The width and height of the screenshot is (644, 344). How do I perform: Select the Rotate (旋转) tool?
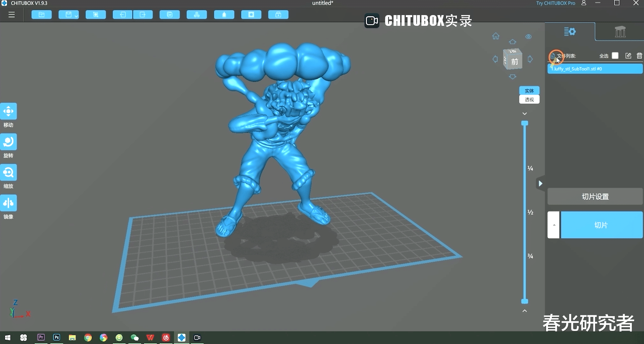[8, 142]
